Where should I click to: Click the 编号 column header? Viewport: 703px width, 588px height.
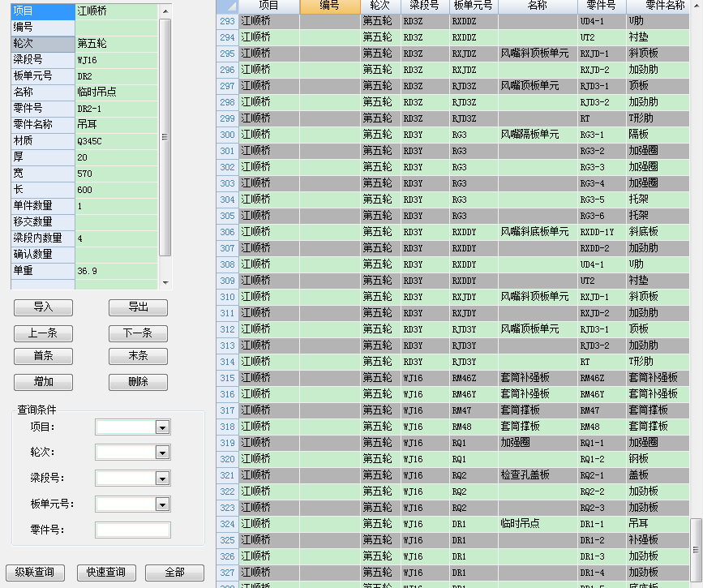[x=330, y=6]
